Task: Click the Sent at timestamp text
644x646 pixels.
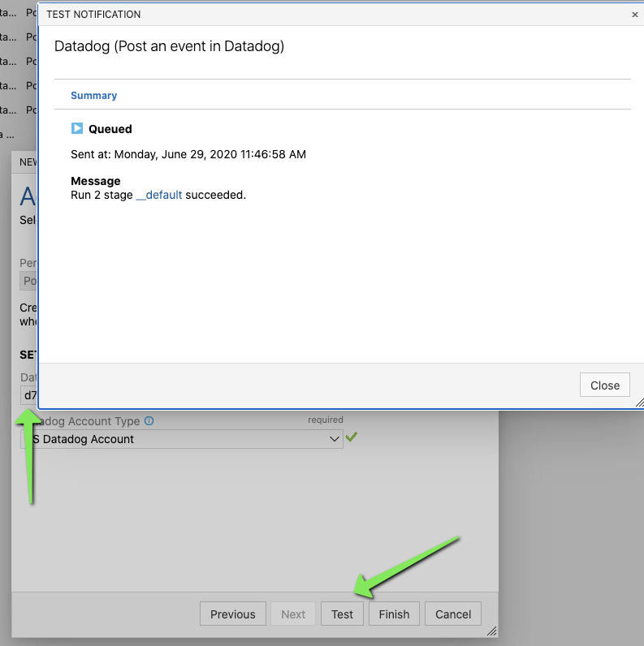Action: click(x=188, y=154)
